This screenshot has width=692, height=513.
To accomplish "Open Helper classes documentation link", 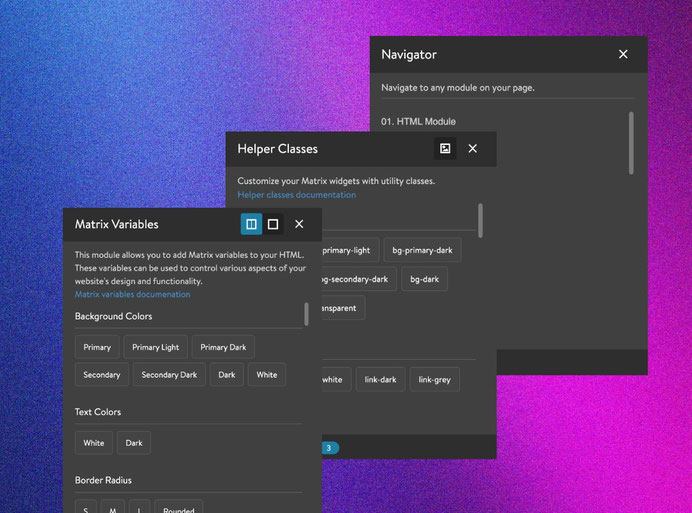I will tap(296, 195).
